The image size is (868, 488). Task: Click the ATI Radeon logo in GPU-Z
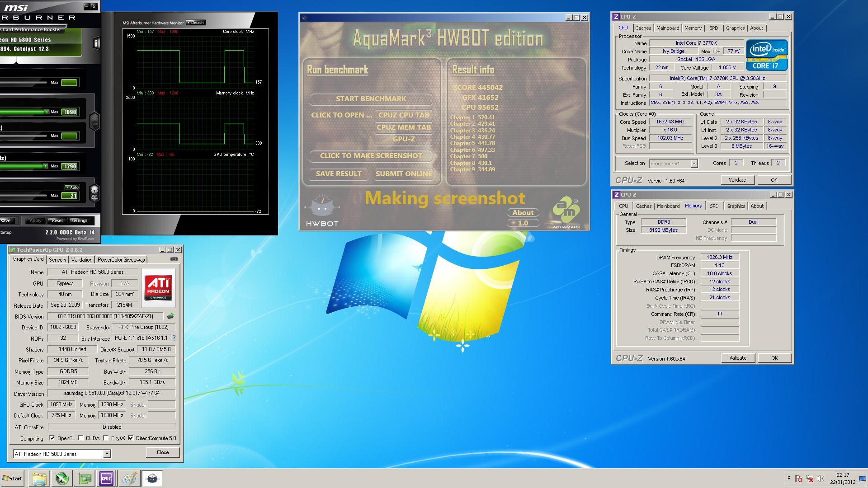pos(158,288)
